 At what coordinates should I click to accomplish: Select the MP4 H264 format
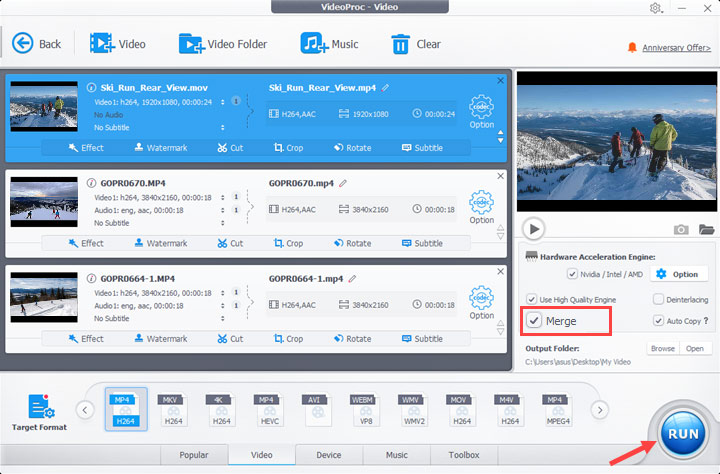[x=126, y=409]
